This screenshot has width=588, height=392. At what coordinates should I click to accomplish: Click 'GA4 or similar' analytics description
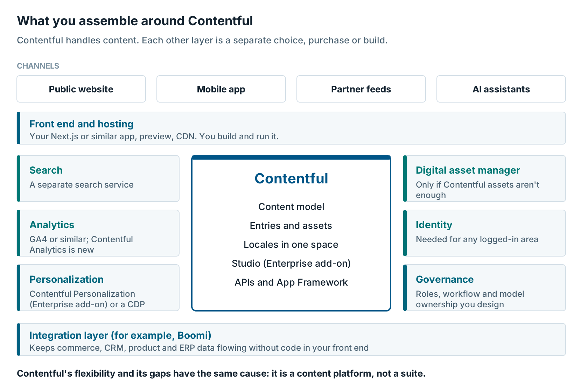81,244
